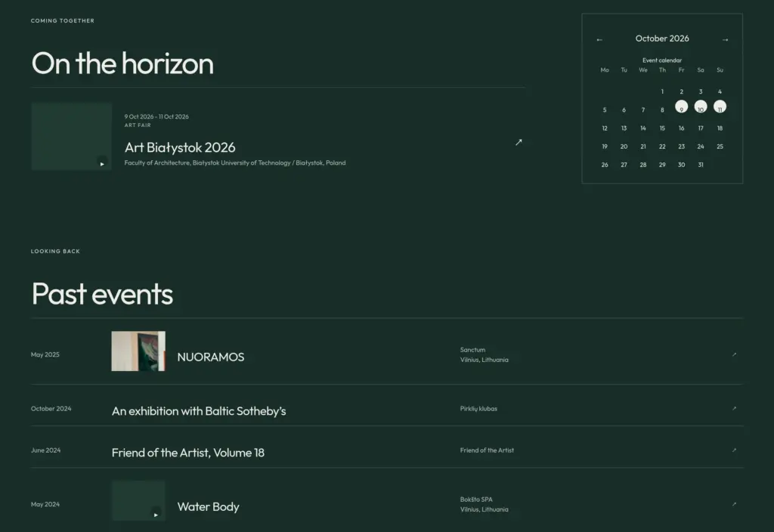The width and height of the screenshot is (774, 532).
Task: Select highlighted October 10 in calendar
Action: point(701,107)
